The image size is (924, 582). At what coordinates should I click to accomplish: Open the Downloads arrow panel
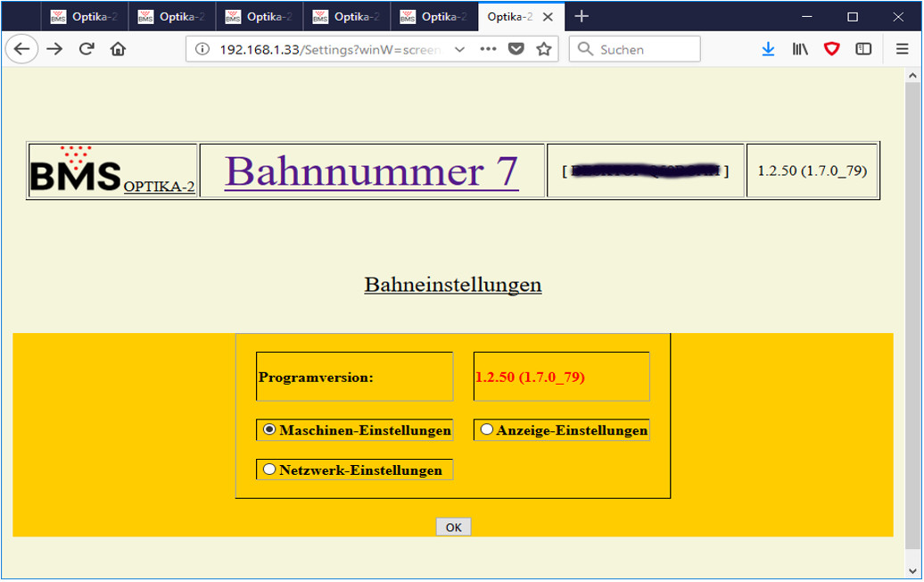[x=768, y=49]
